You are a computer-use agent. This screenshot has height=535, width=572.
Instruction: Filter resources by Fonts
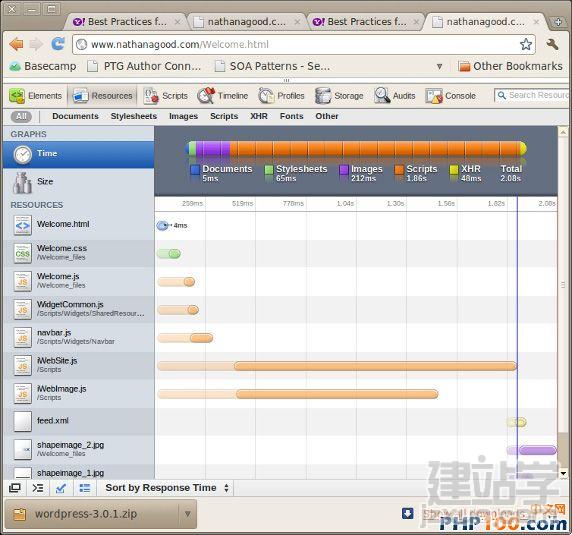point(291,116)
